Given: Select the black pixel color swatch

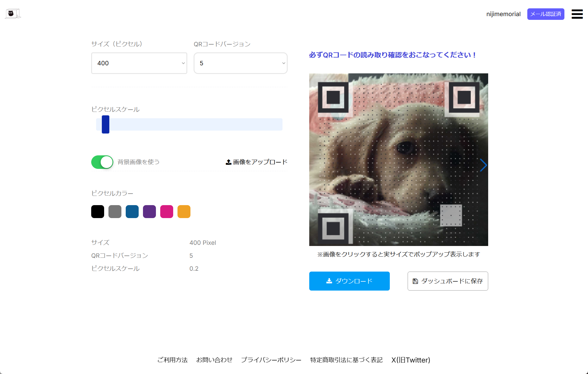Looking at the screenshot, I should tap(98, 211).
